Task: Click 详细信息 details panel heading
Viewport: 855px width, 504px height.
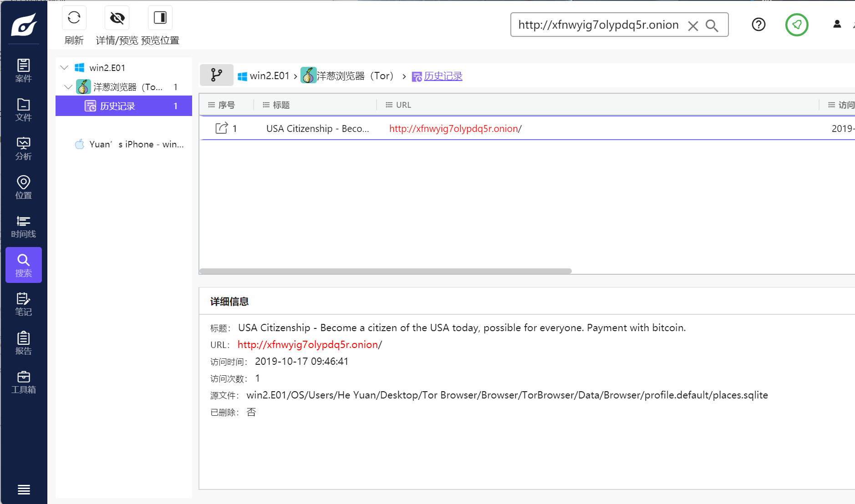Action: click(x=229, y=302)
